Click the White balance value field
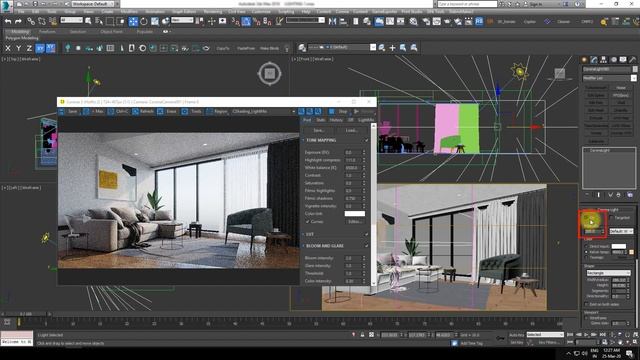This screenshot has height=360, width=640. click(x=353, y=168)
